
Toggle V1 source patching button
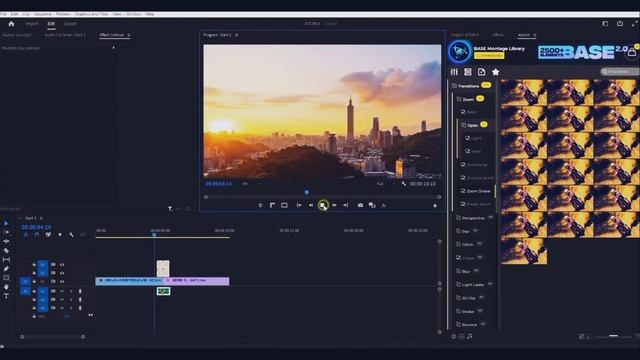click(x=25, y=282)
